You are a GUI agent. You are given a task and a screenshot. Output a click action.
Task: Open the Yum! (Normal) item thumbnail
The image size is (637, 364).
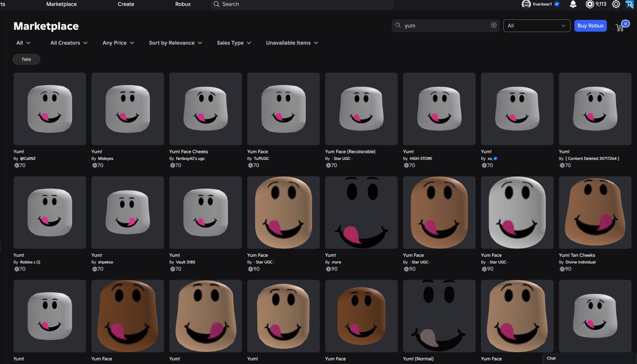pyautogui.click(x=439, y=316)
